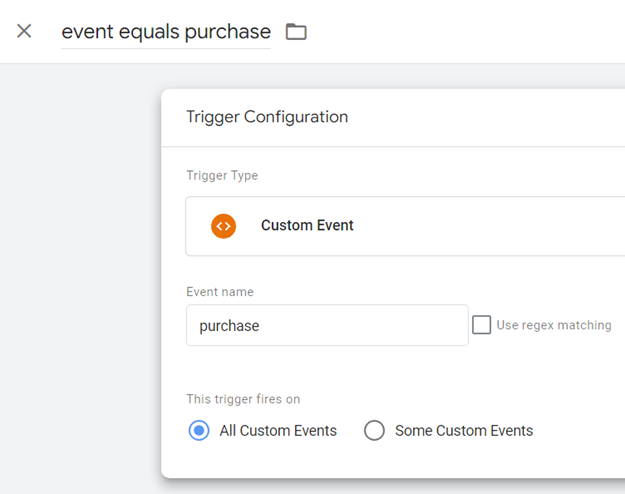Image resolution: width=625 pixels, height=494 pixels.
Task: Close the trigger editor with the X icon
Action: (x=24, y=31)
